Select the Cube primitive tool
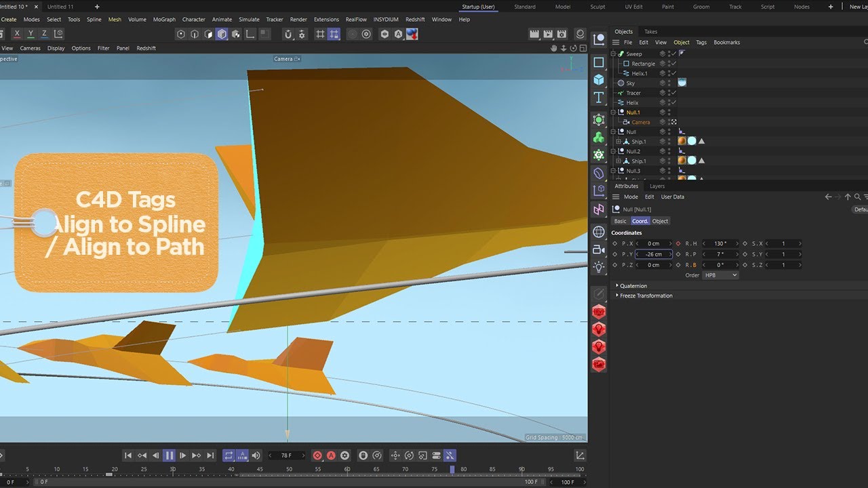Image resolution: width=868 pixels, height=488 pixels. pyautogui.click(x=599, y=79)
